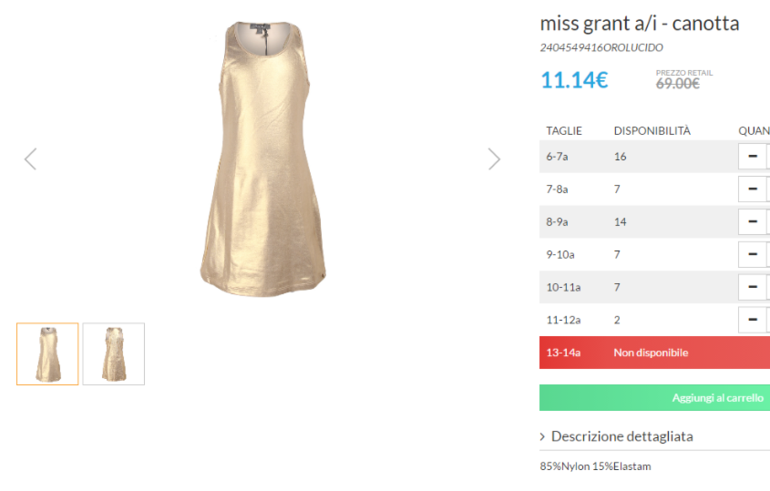Image resolution: width=770 pixels, height=491 pixels.
Task: Decrease quantity for size 10-11a
Action: [x=752, y=287]
